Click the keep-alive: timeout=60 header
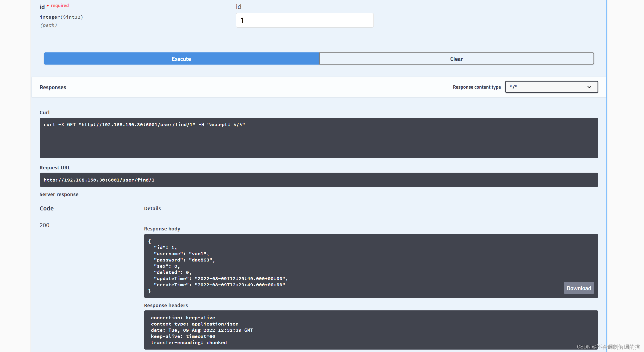Screen dimensions: 644x352 [183, 336]
